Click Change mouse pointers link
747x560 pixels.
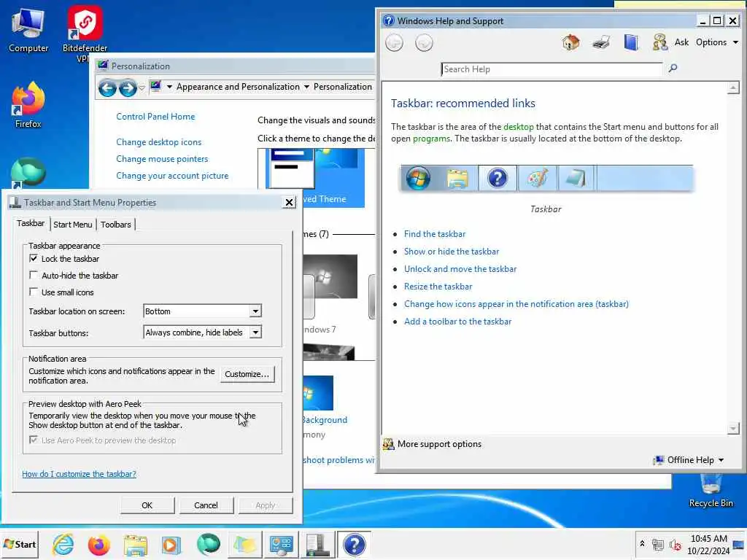(x=162, y=159)
